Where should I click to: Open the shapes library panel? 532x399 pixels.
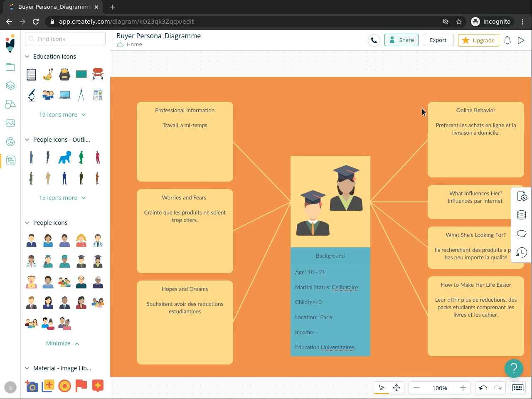click(10, 104)
